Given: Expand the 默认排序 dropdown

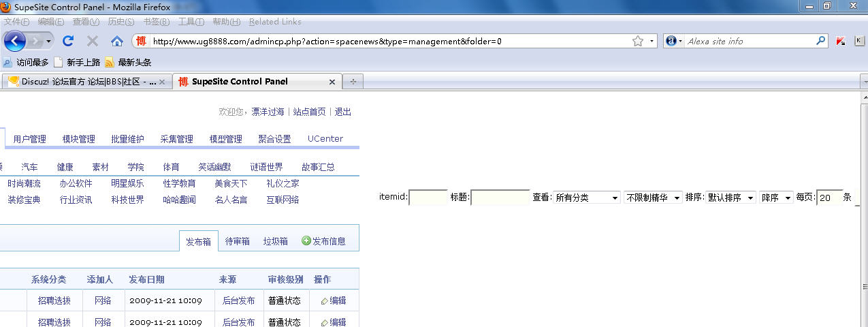Looking at the screenshot, I should click(x=731, y=198).
